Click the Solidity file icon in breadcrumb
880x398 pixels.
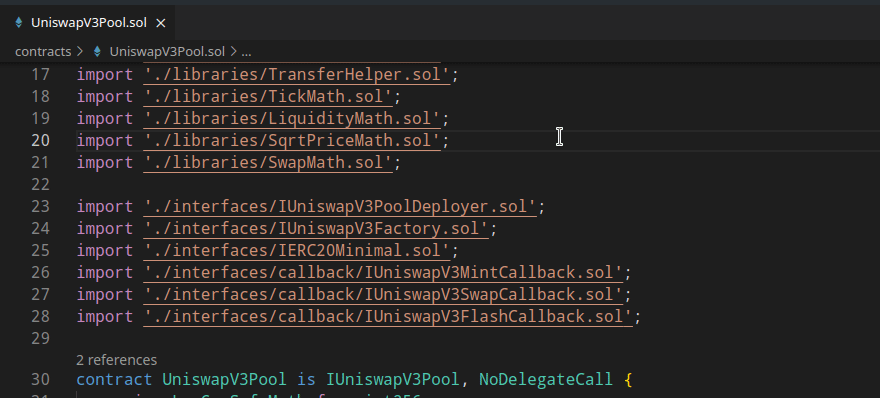coord(97,52)
